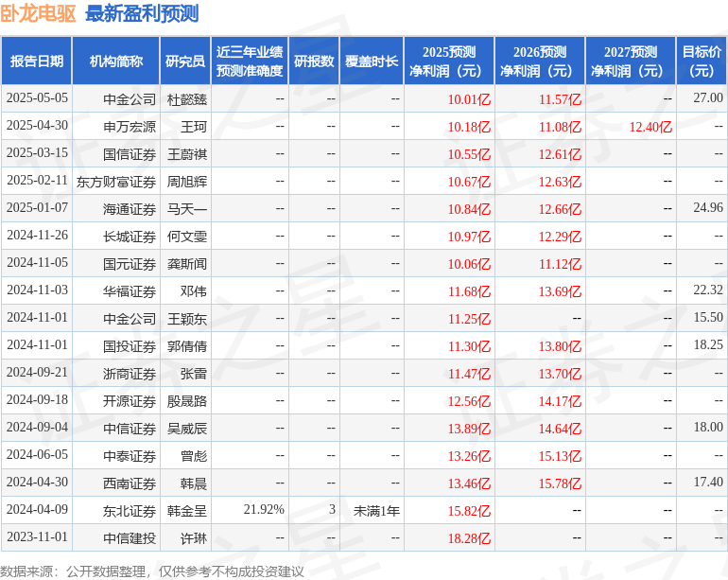Click target price 18.25
Screen dimensions: 728x580
pyautogui.click(x=708, y=344)
